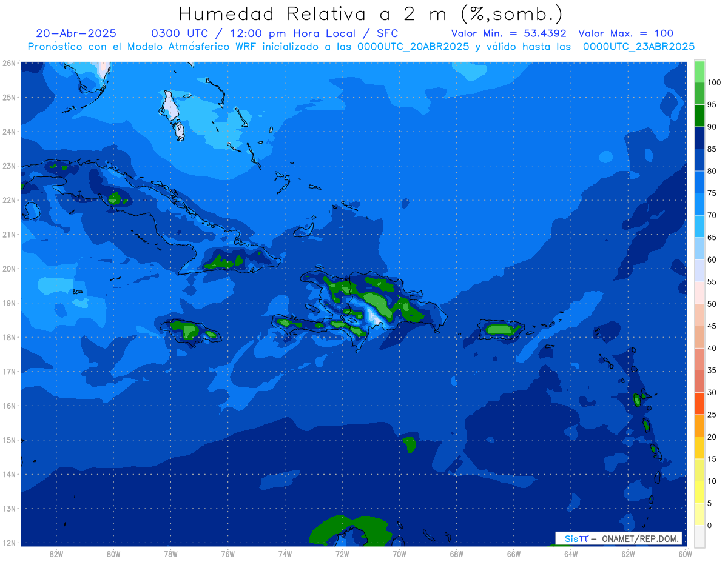
Task: Click the longitude axis label '66W'
Action: (513, 553)
